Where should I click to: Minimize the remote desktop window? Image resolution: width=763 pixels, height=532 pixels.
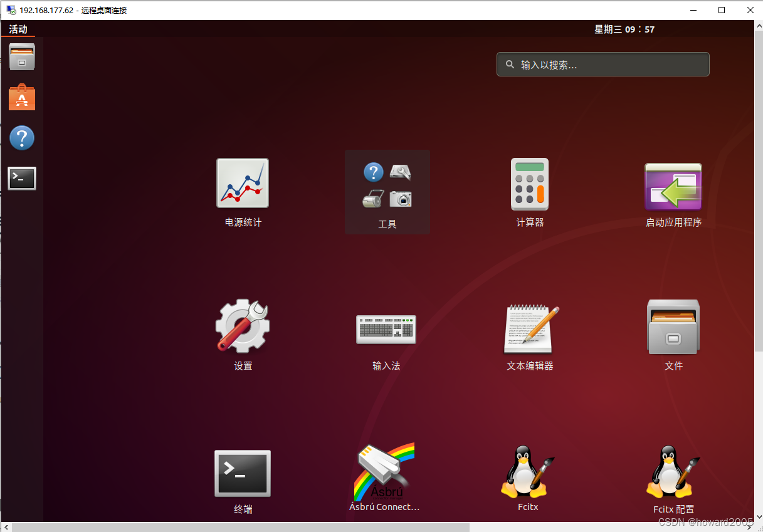coord(693,10)
